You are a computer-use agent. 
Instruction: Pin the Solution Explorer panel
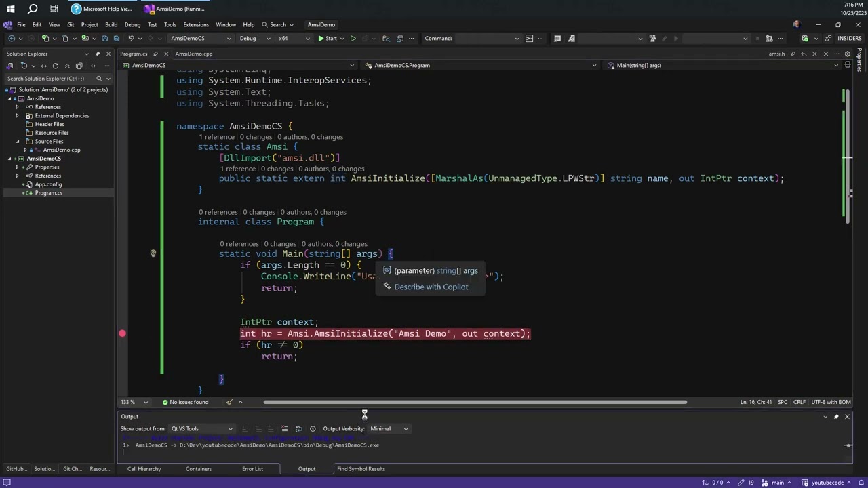(98, 54)
